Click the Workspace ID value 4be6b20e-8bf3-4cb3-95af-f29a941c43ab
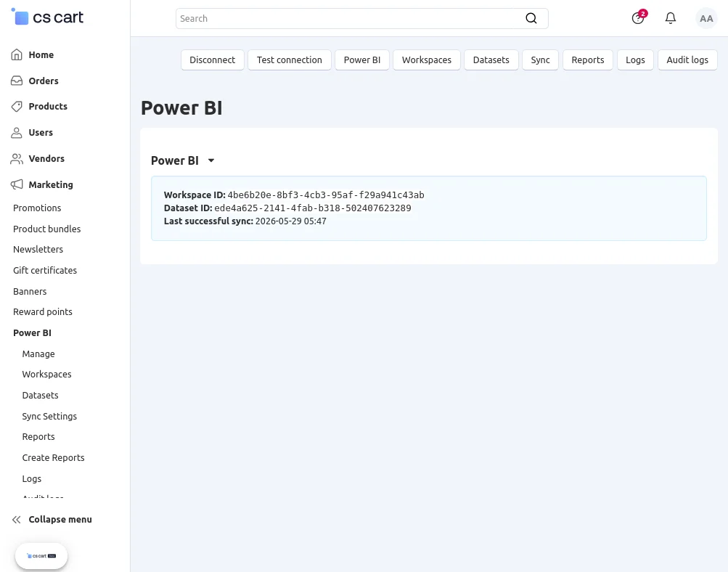This screenshot has width=728, height=572. [326, 195]
